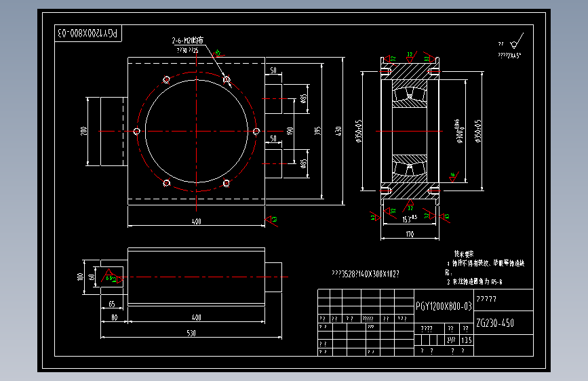Select the mirrored PGY1200X800-03 label in corner box

(88, 33)
